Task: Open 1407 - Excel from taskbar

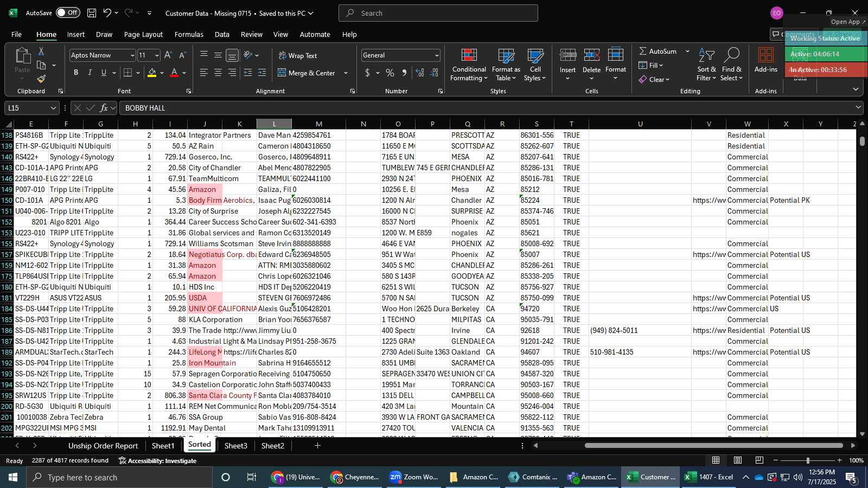Action: point(710,477)
